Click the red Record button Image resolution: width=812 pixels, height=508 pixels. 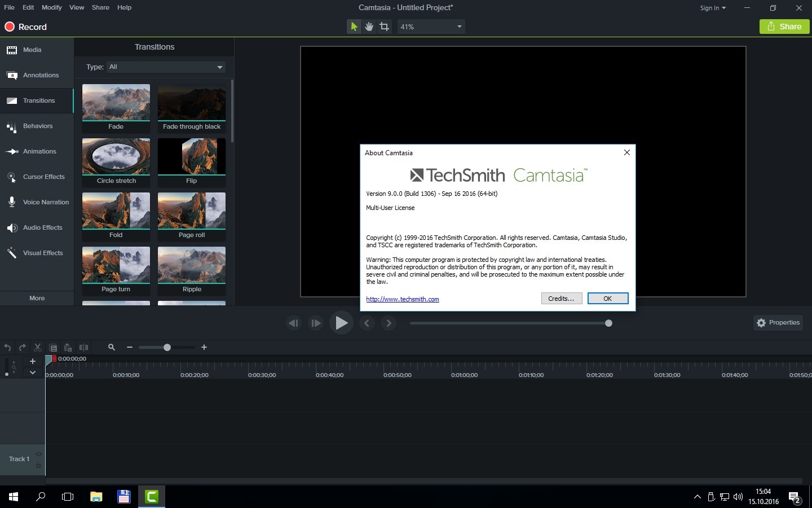pos(26,27)
